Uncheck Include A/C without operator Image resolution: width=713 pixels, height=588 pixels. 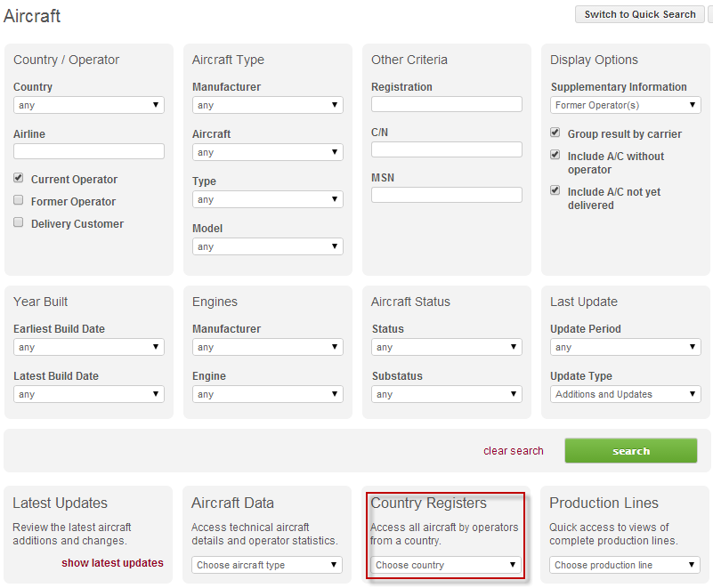pyautogui.click(x=556, y=156)
